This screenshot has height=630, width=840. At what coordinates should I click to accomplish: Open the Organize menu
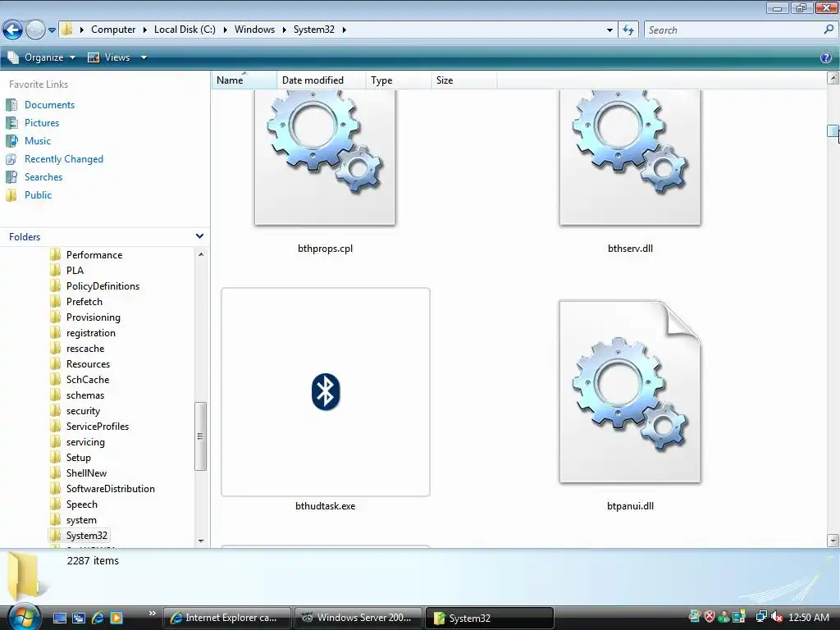[x=42, y=57]
